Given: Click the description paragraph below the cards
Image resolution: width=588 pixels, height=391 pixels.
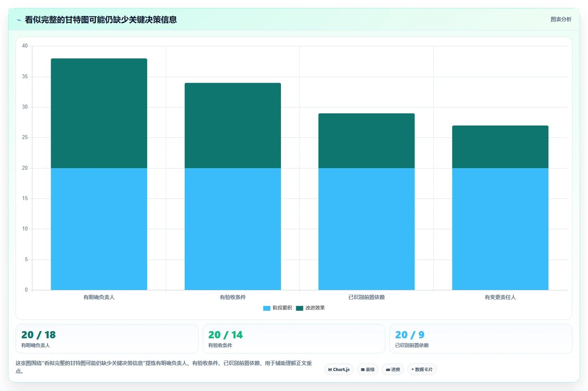Looking at the screenshot, I should click(164, 367).
